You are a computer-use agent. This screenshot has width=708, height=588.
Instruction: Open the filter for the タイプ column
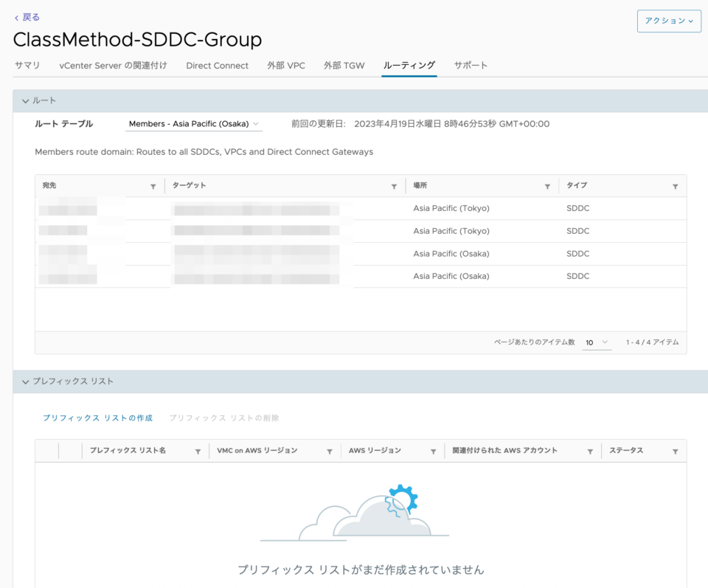coord(674,185)
